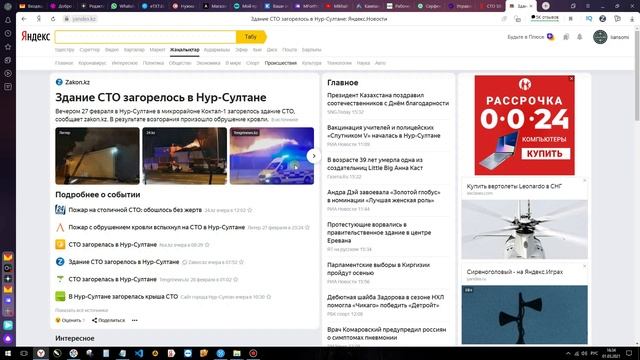Click the Оценить reaction button
640x360 pixels.
click(x=70, y=320)
